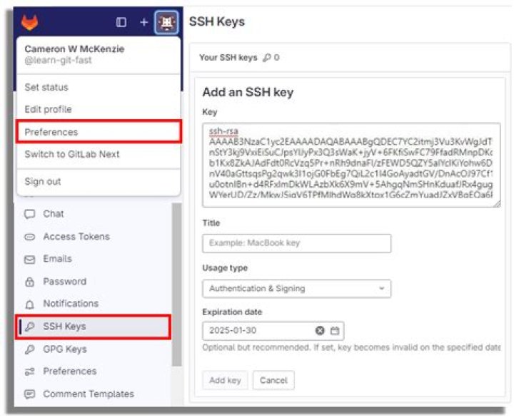Click Sign out in user menu

(99, 182)
